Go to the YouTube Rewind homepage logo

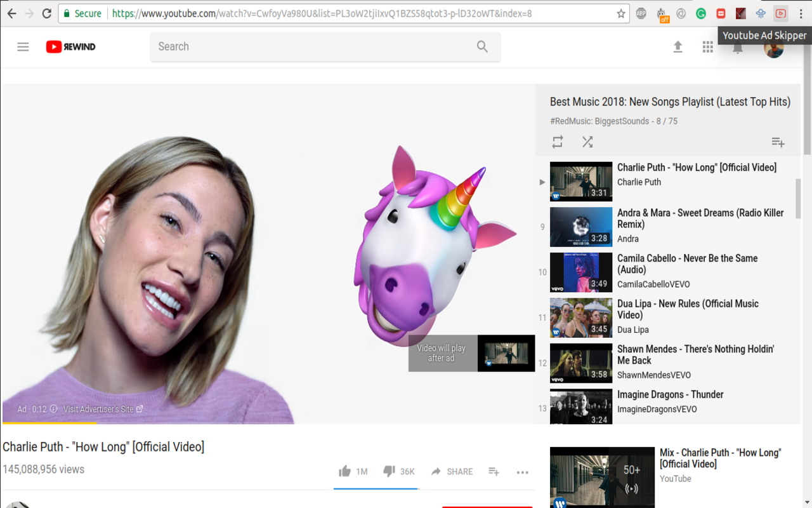(x=70, y=46)
